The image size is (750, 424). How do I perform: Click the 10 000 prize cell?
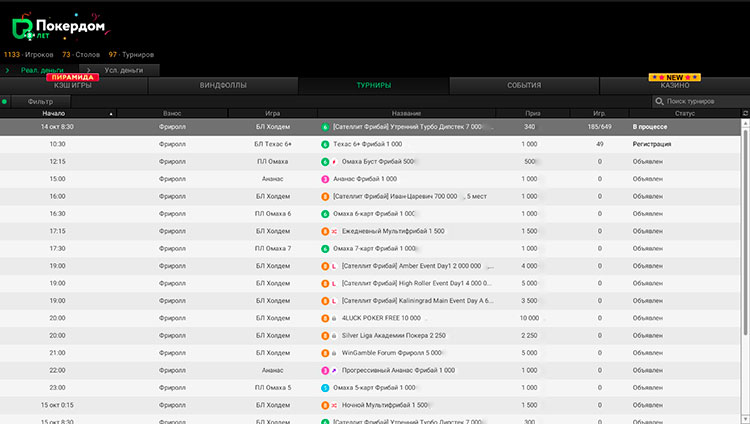[x=529, y=318]
